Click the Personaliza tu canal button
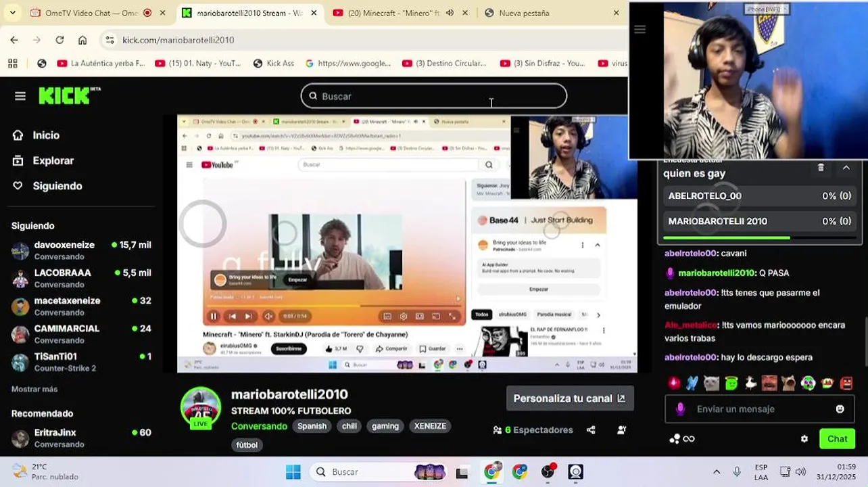The width and height of the screenshot is (868, 487). pos(570,398)
